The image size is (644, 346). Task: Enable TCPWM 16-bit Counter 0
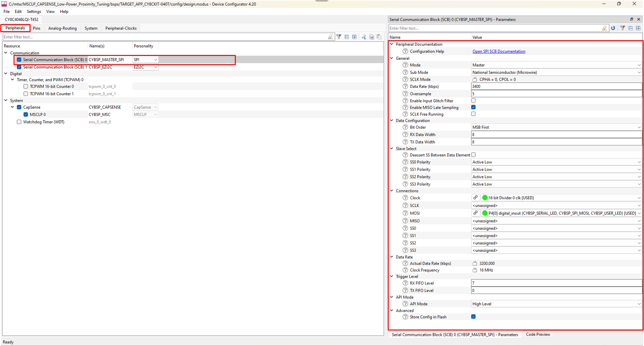26,86
